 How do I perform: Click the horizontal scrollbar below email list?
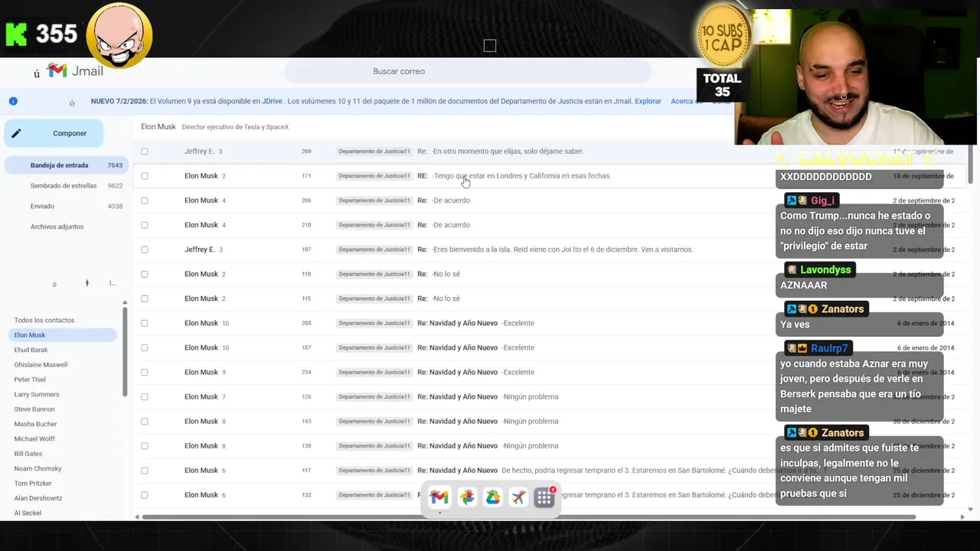(x=528, y=517)
